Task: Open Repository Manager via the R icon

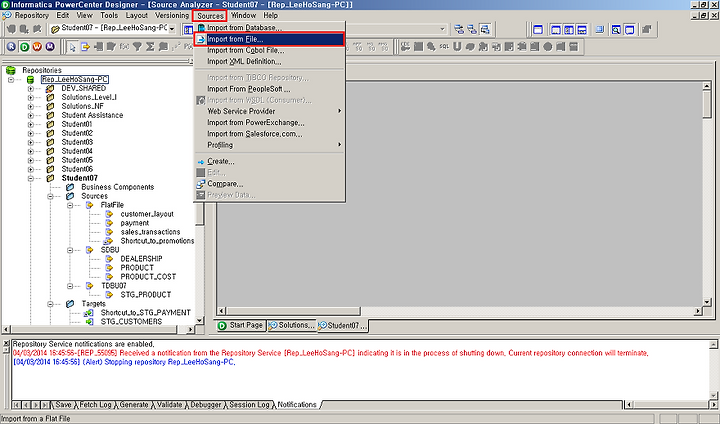Action: tap(11, 47)
